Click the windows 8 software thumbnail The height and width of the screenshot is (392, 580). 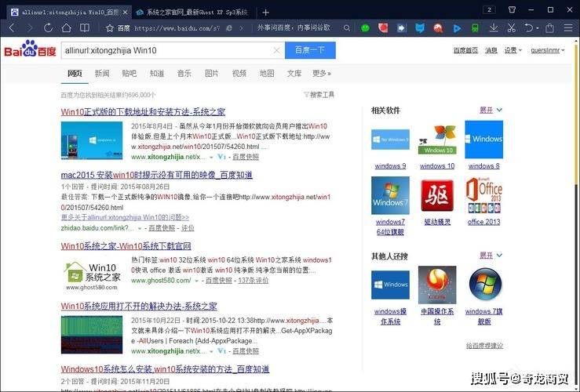[483, 140]
